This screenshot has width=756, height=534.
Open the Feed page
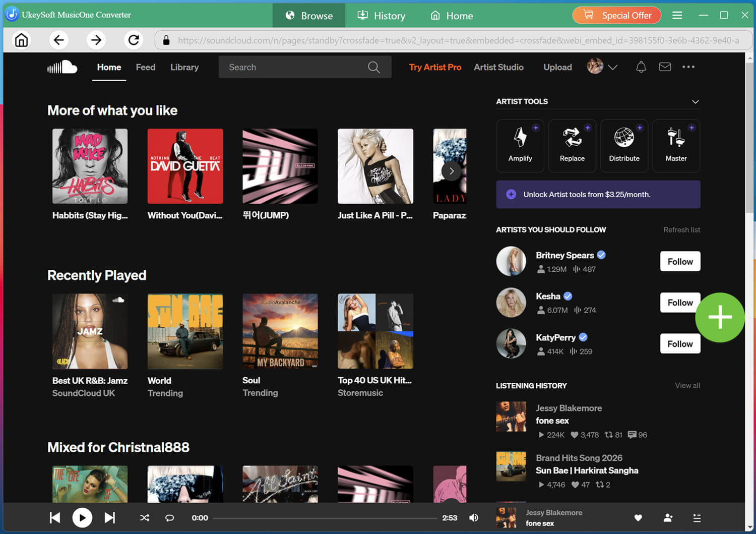(146, 67)
